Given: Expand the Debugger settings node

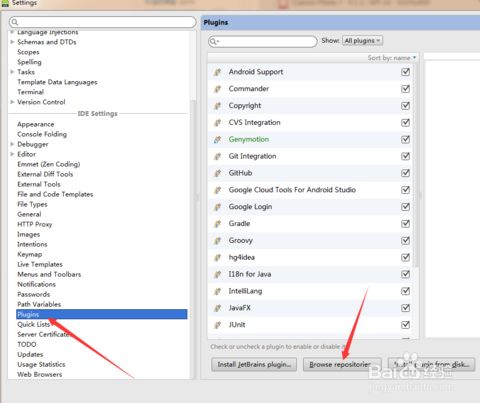Looking at the screenshot, I should (x=12, y=144).
